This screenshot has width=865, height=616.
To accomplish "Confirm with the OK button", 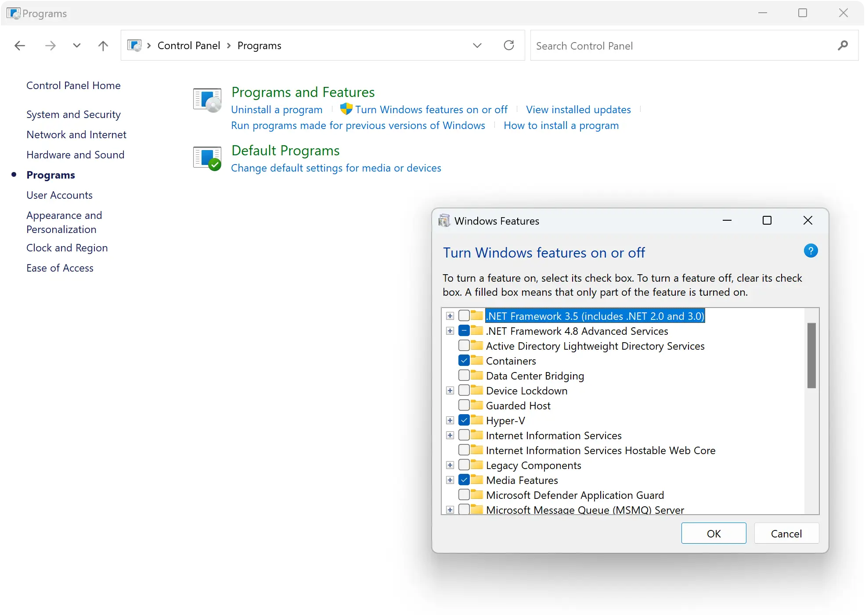I will pyautogui.click(x=714, y=534).
